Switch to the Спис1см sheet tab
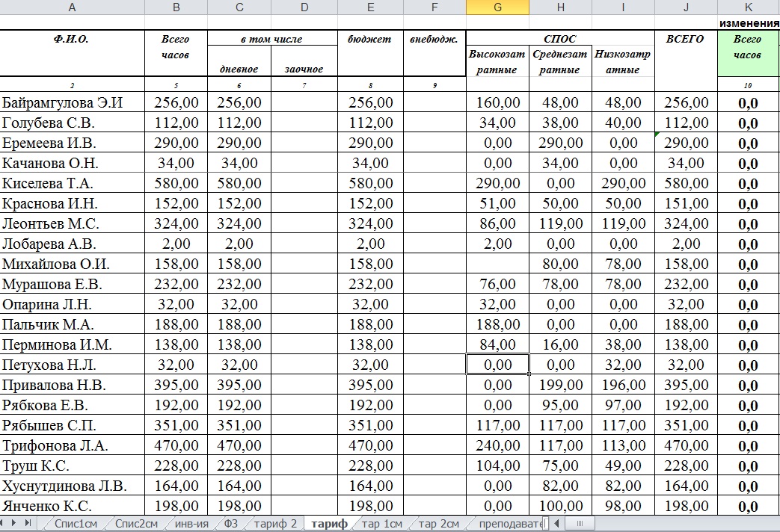Image resolution: width=780 pixels, height=532 pixels. coord(76,524)
